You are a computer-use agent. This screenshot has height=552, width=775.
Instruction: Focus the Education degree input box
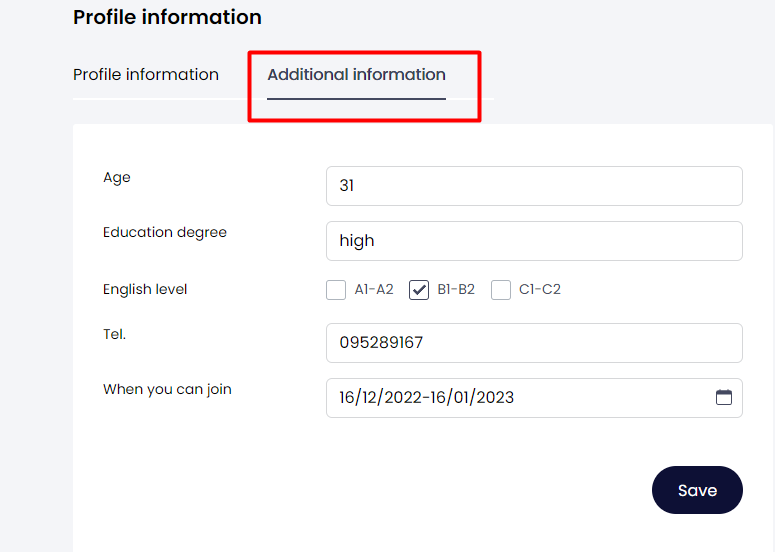pyautogui.click(x=534, y=241)
